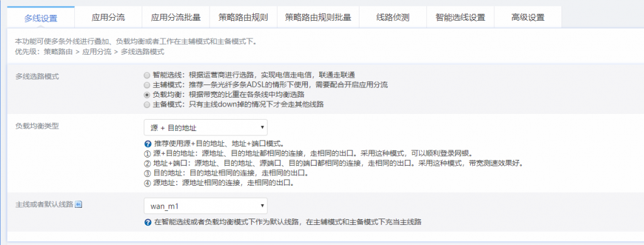Click the ④ 源地址 explanation line

click(x=219, y=183)
